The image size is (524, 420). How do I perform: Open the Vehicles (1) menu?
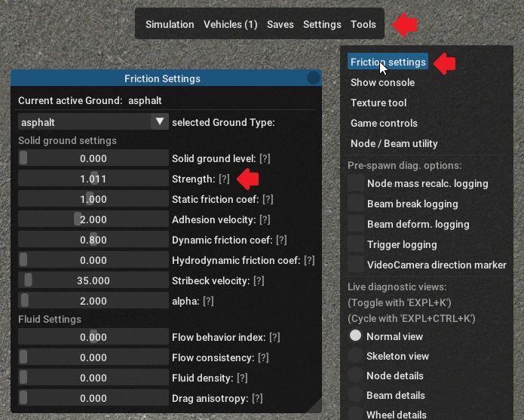230,24
